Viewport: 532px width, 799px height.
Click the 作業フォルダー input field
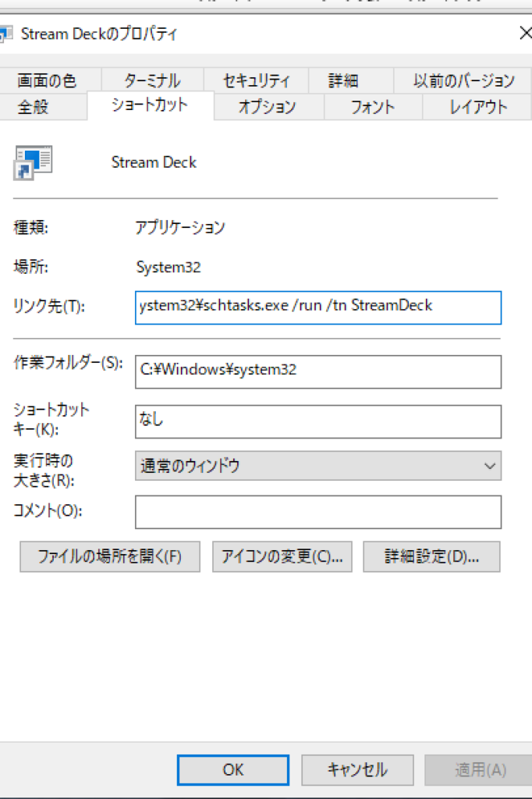(x=318, y=371)
